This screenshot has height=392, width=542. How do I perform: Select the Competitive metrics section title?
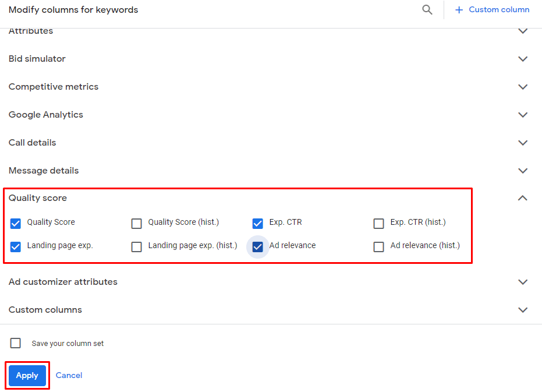point(54,87)
